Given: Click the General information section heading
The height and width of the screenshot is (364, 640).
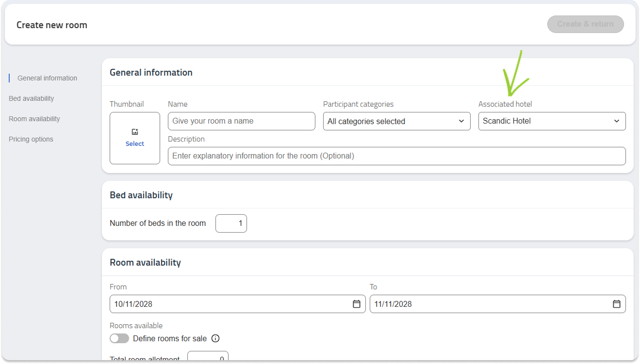Looking at the screenshot, I should point(151,72).
